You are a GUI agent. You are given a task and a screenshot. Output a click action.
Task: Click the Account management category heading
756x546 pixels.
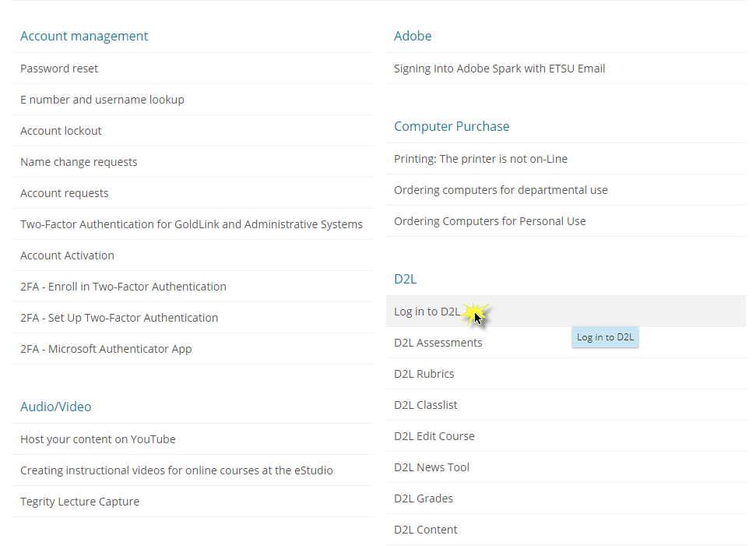[x=84, y=36]
